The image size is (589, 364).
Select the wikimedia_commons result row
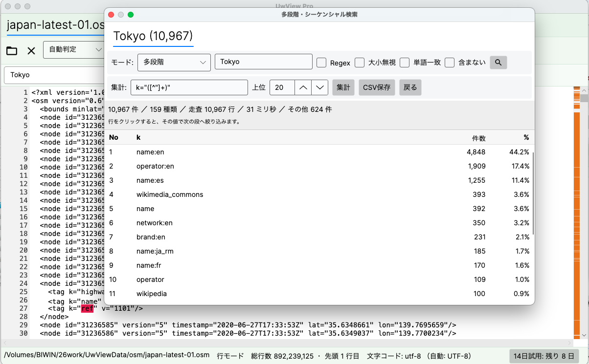(x=319, y=194)
